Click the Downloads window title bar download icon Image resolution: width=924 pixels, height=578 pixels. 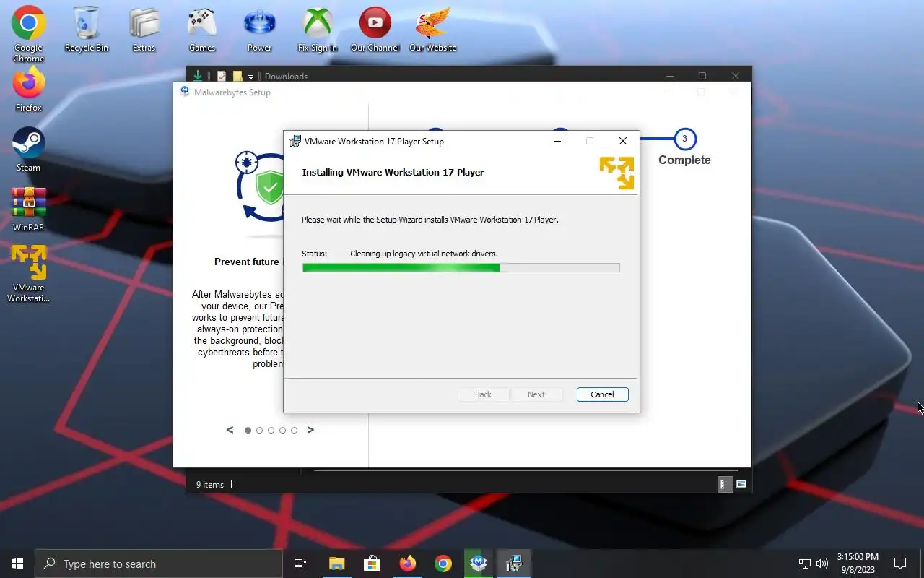pyautogui.click(x=197, y=76)
